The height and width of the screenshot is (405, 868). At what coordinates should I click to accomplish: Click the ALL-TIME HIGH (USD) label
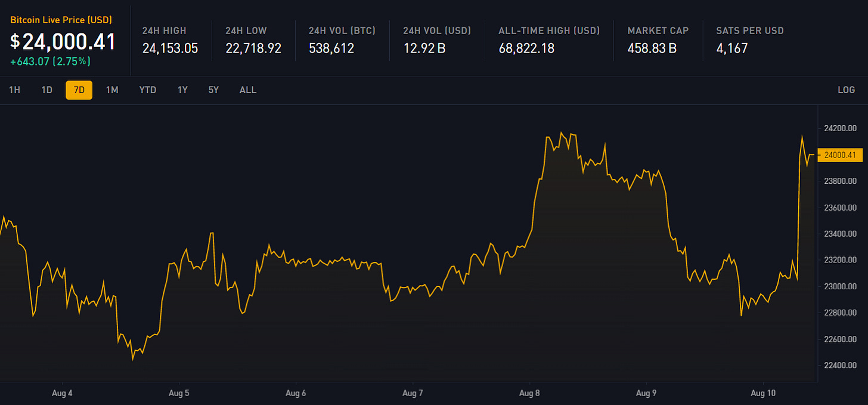549,30
